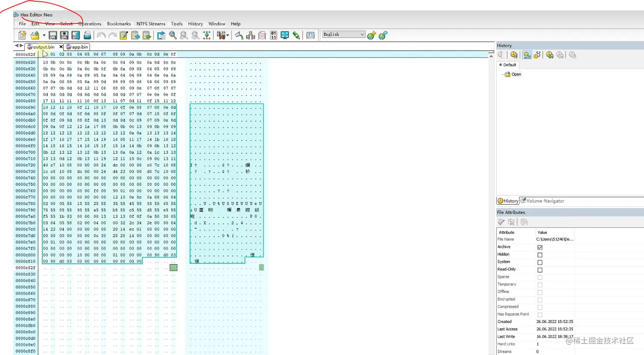
Task: Click the file comparison toolbar icon
Action: [x=250, y=35]
